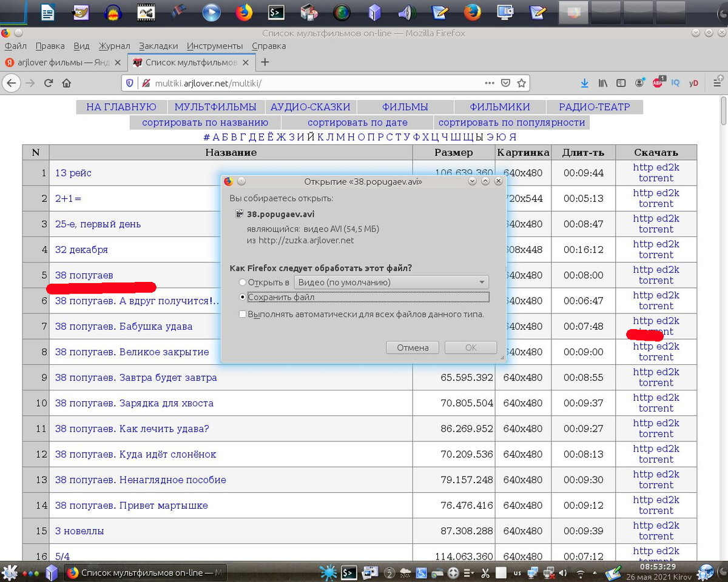Launch GIMP from the top panel
The width and height of the screenshot is (728, 582).
(x=81, y=12)
